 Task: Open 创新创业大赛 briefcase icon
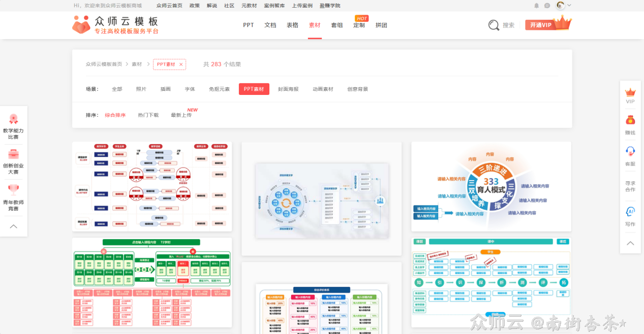[x=13, y=154]
